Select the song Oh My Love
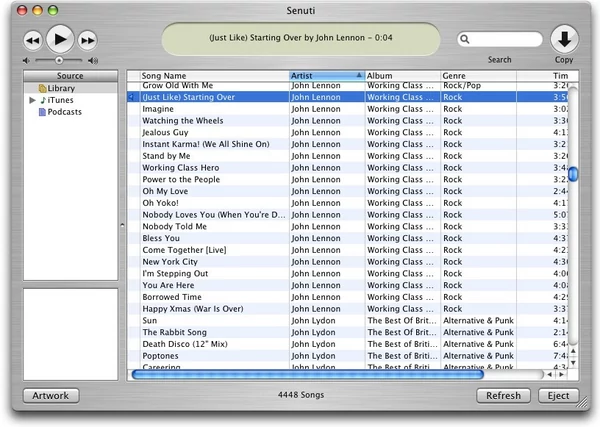The image size is (600, 427). point(347,191)
